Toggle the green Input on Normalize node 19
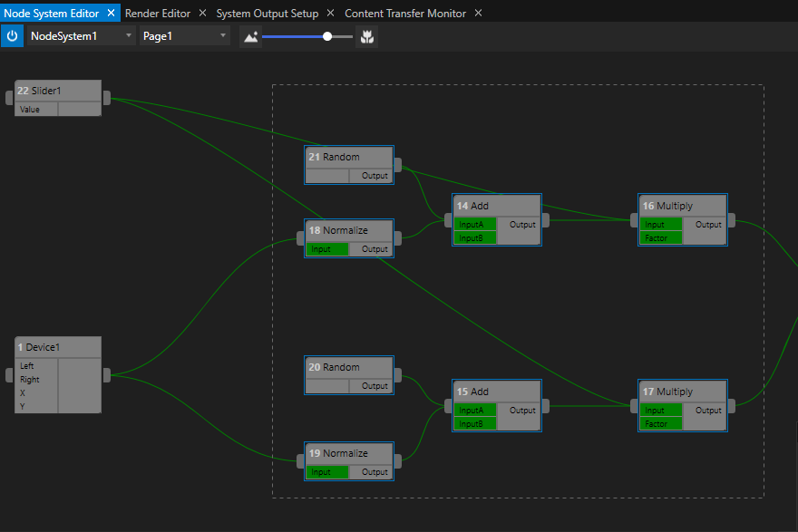This screenshot has width=798, height=532. (326, 471)
